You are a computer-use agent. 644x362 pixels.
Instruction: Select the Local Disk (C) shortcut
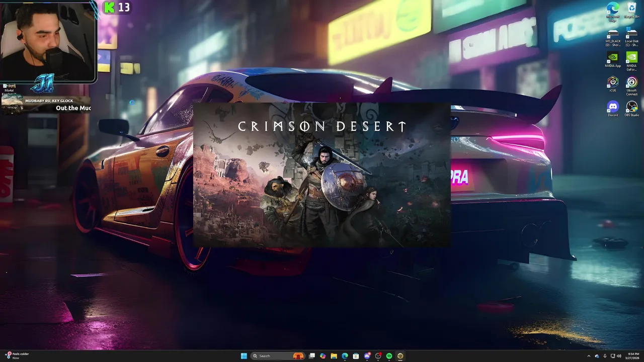coord(631,38)
